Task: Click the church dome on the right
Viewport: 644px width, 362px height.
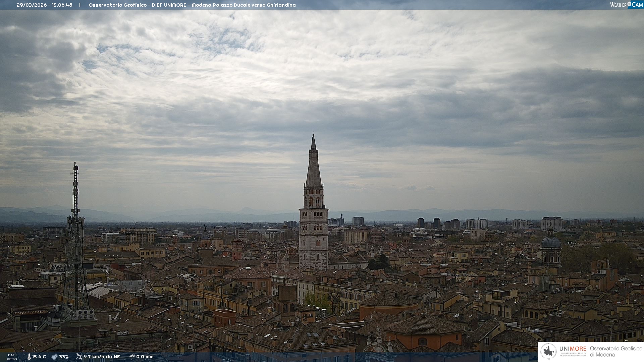Action: coord(551,241)
